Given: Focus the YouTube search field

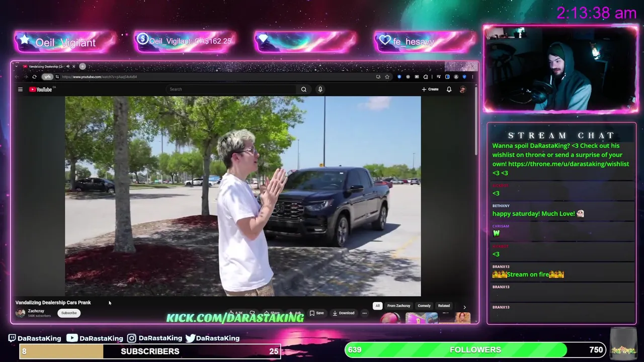Looking at the screenshot, I should coord(231,89).
